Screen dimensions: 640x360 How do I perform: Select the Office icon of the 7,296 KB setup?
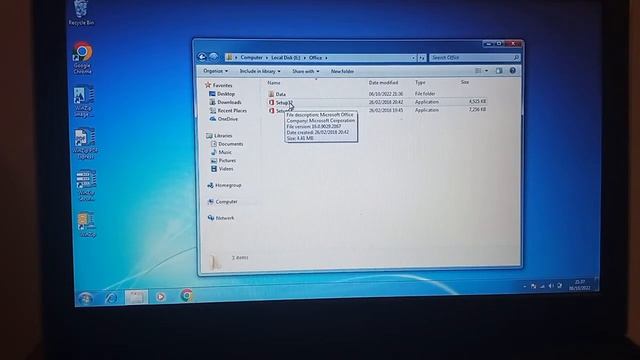coord(271,111)
